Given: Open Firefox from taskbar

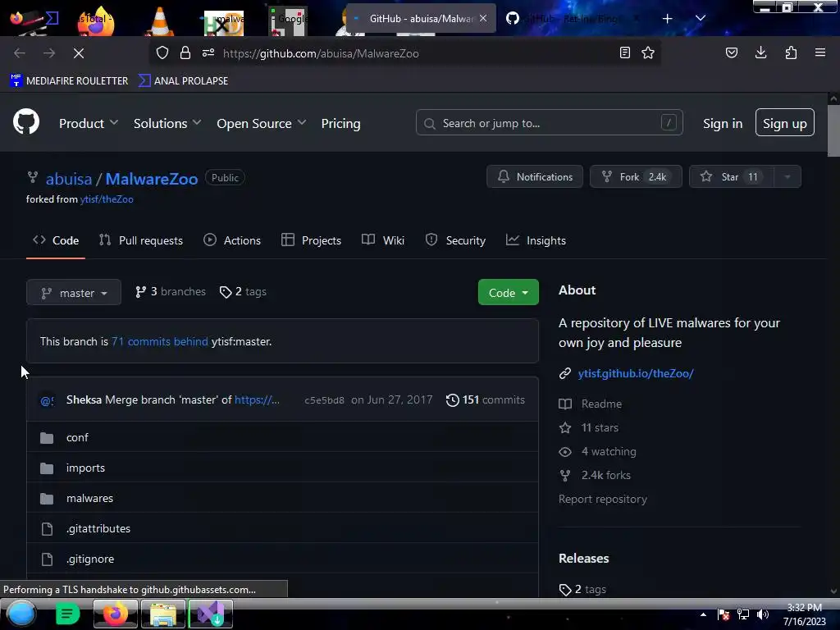Looking at the screenshot, I should click(115, 614).
